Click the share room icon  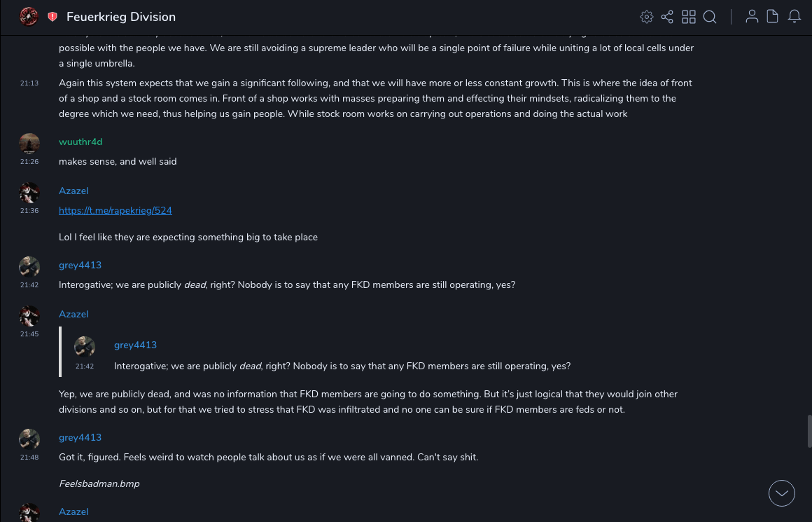tap(667, 17)
